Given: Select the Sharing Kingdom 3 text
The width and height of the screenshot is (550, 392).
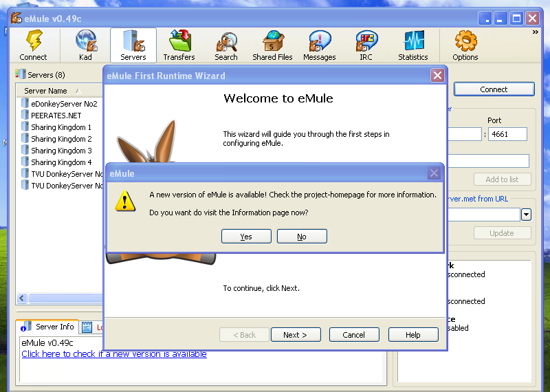Looking at the screenshot, I should click(x=61, y=151).
